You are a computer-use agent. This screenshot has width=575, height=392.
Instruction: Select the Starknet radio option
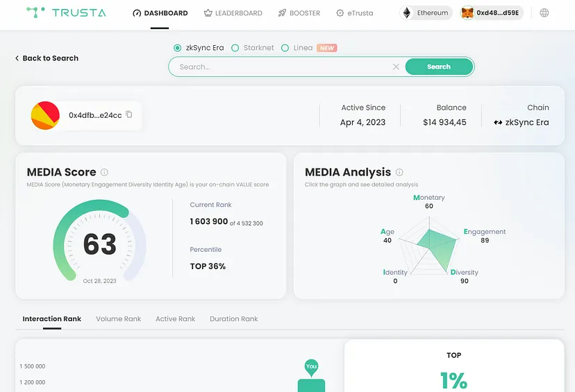point(235,48)
